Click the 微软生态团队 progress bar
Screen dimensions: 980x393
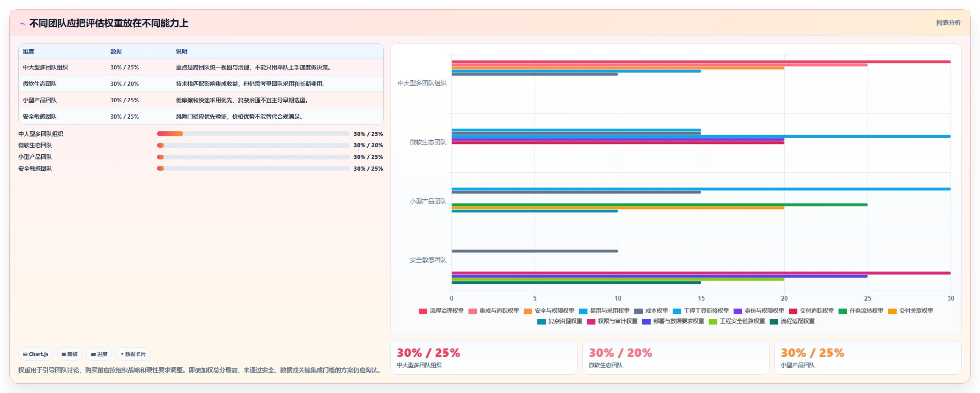253,145
